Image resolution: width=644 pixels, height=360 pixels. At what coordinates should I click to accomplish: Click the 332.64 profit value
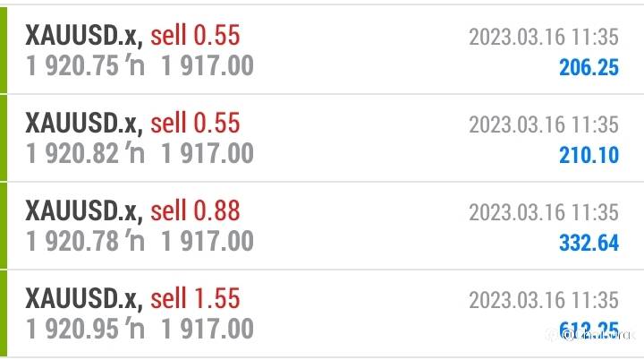pyautogui.click(x=589, y=243)
